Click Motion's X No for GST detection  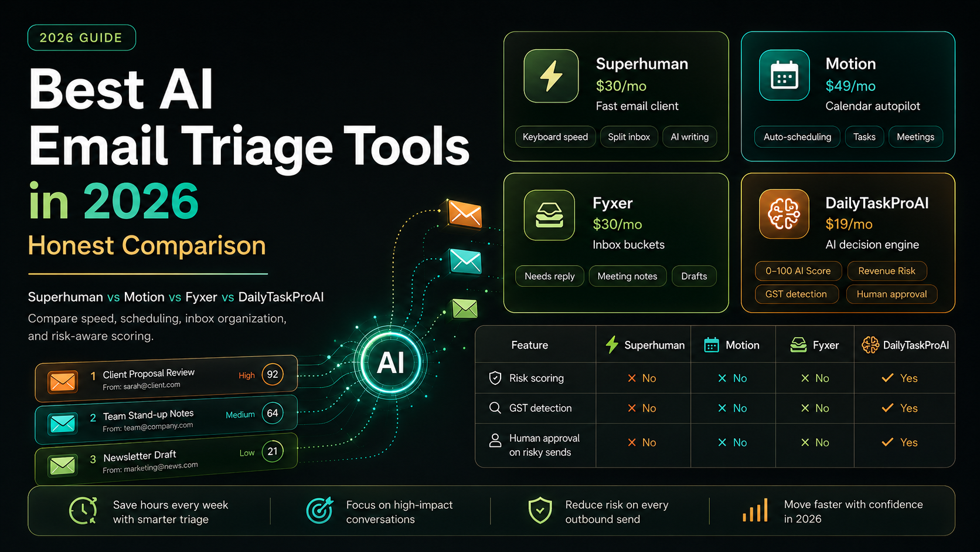733,408
